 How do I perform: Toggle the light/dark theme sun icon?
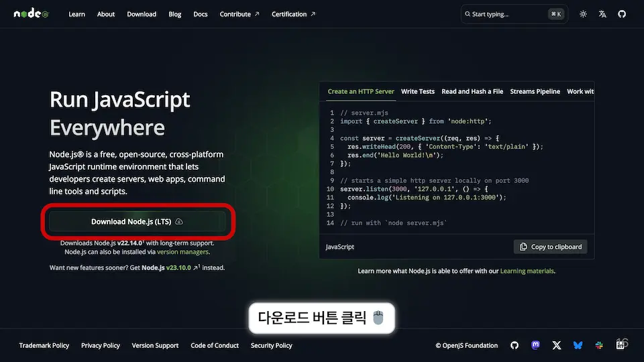(583, 14)
